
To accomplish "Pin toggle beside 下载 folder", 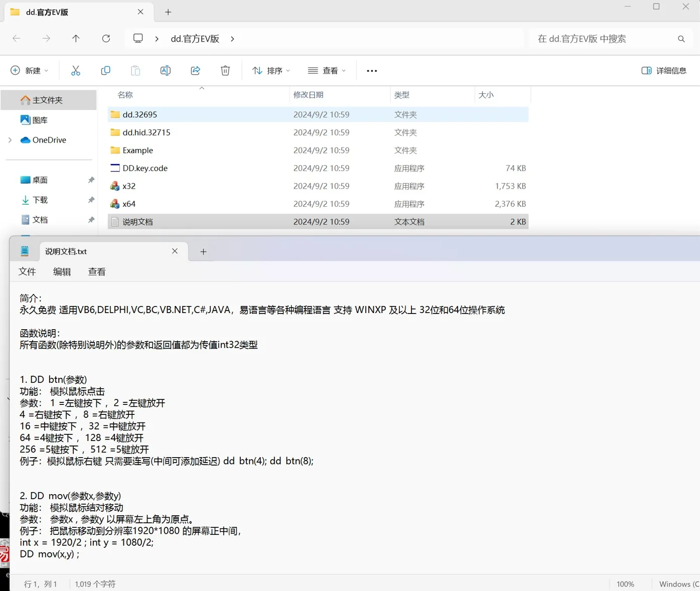I will pyautogui.click(x=91, y=200).
